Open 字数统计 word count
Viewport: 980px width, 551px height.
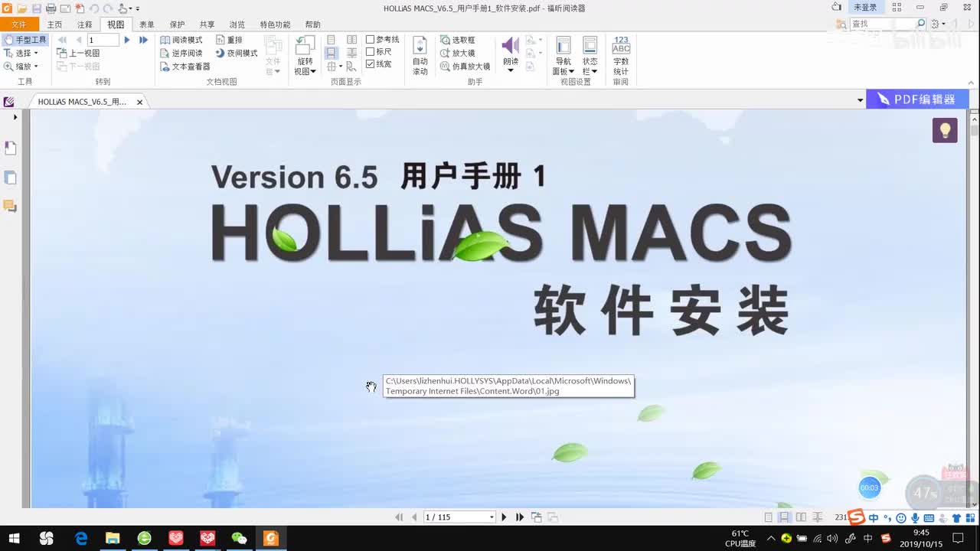click(621, 56)
